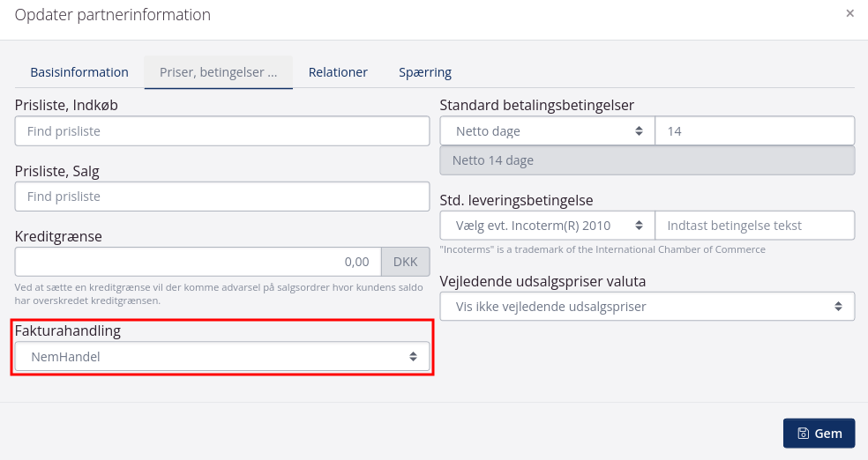
Task: Switch to the Basisinformation tab
Action: coord(79,72)
